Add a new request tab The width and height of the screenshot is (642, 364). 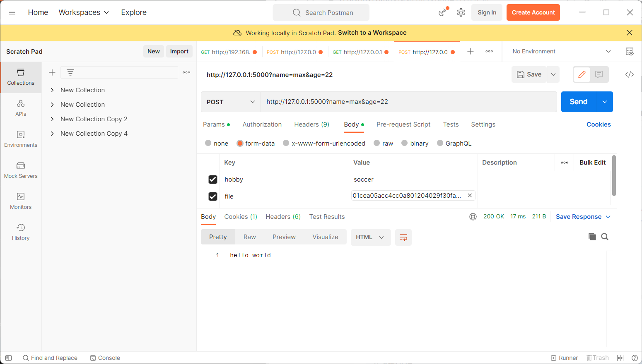[471, 51]
